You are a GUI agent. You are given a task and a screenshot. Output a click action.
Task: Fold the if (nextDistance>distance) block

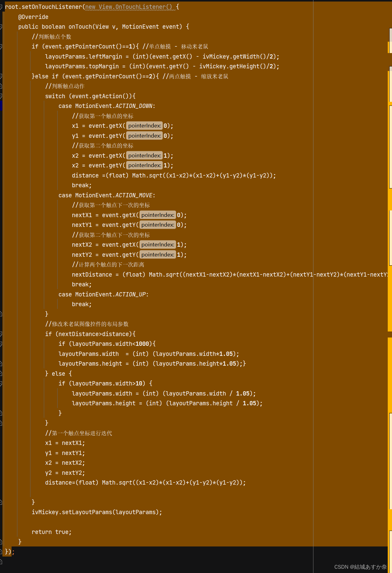click(1, 334)
